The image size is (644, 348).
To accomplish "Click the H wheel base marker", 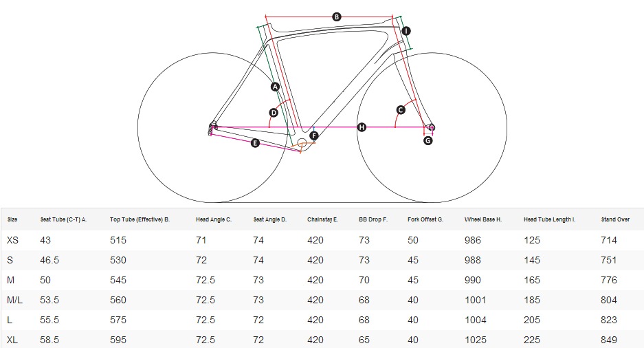I will click(x=362, y=127).
